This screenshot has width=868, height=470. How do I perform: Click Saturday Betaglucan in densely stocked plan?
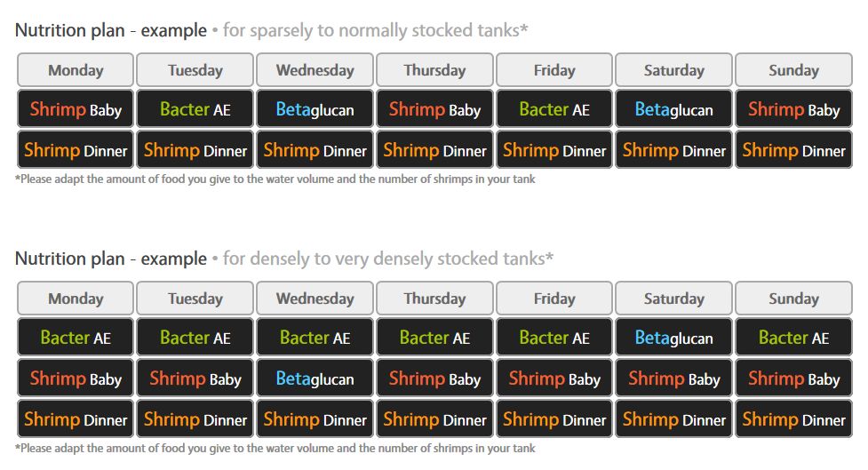point(673,339)
